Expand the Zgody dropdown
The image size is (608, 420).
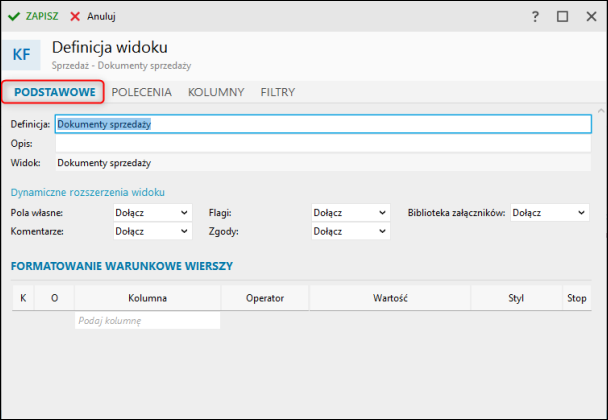point(351,231)
